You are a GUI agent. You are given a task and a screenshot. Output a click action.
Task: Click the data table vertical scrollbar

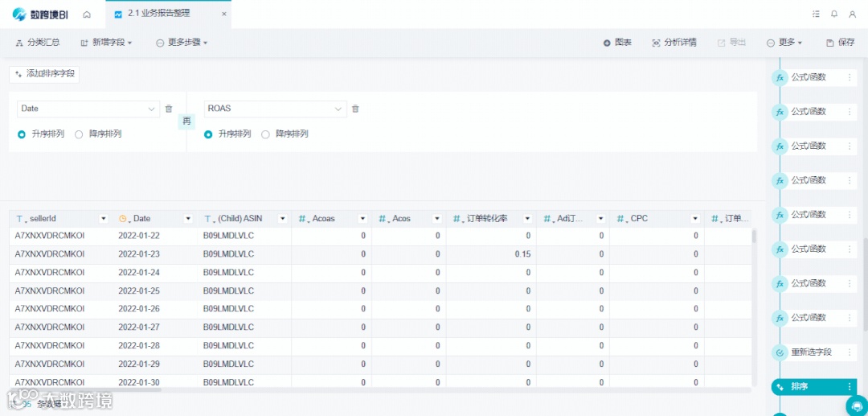753,237
